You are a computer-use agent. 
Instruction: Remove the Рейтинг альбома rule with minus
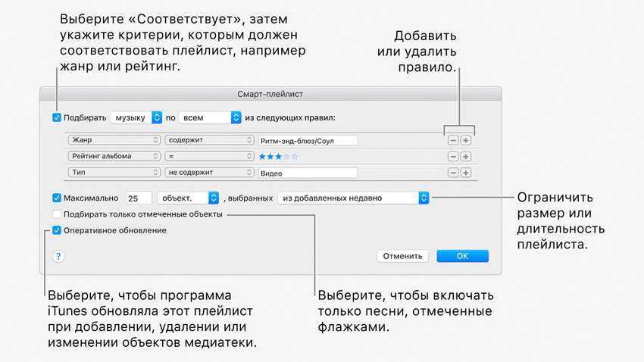[x=453, y=157]
